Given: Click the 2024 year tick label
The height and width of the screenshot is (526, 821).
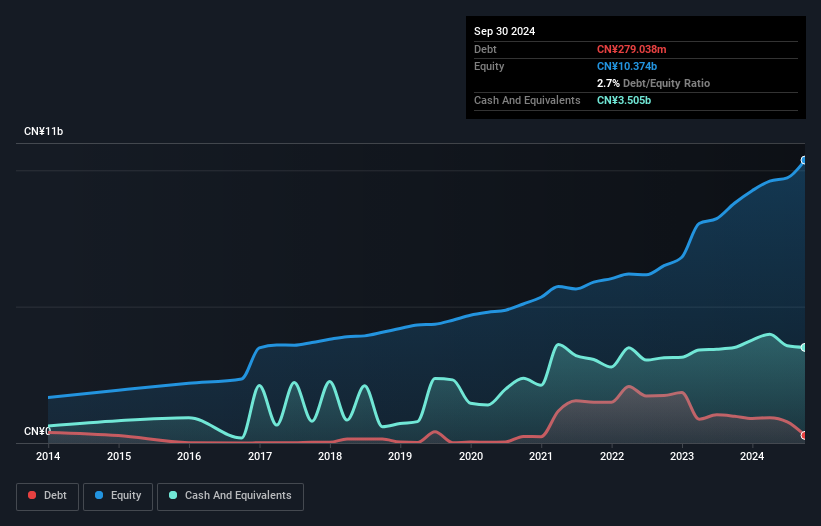Looking at the screenshot, I should (x=753, y=457).
